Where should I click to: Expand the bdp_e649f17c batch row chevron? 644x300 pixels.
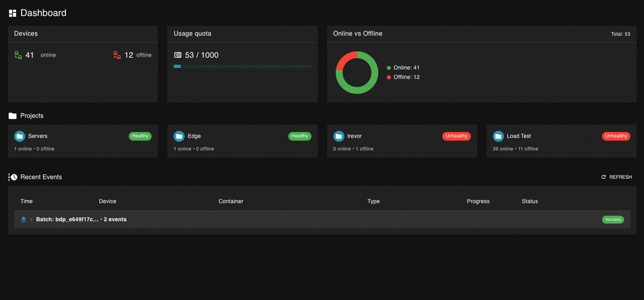tap(31, 220)
